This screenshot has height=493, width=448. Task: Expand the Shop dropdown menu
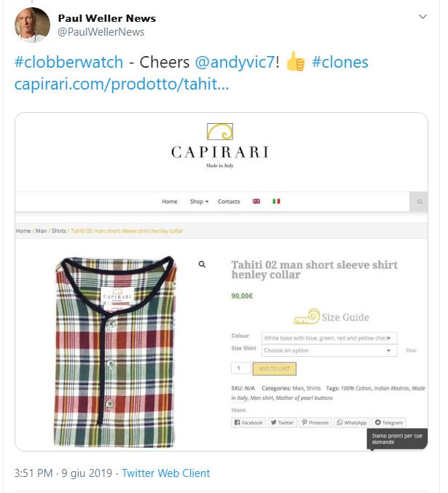[199, 202]
